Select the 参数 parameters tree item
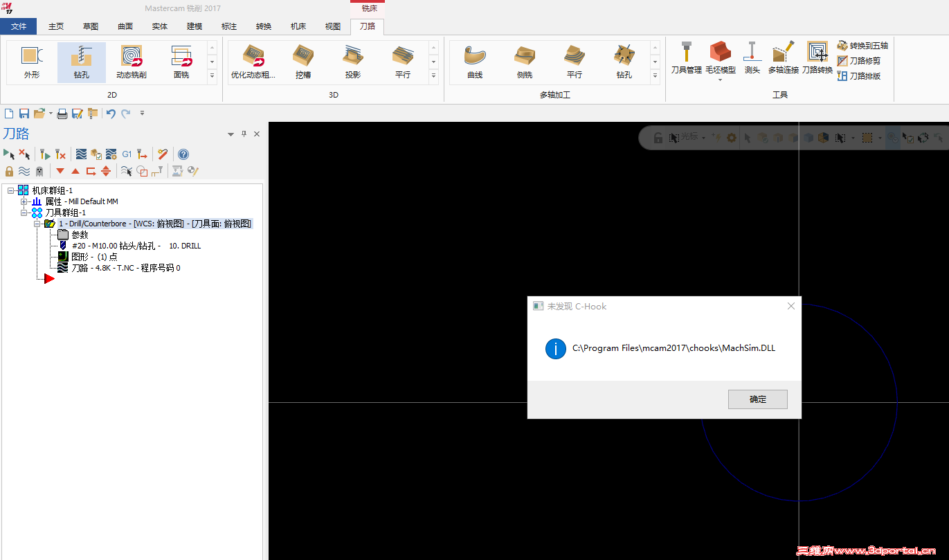 pyautogui.click(x=73, y=235)
